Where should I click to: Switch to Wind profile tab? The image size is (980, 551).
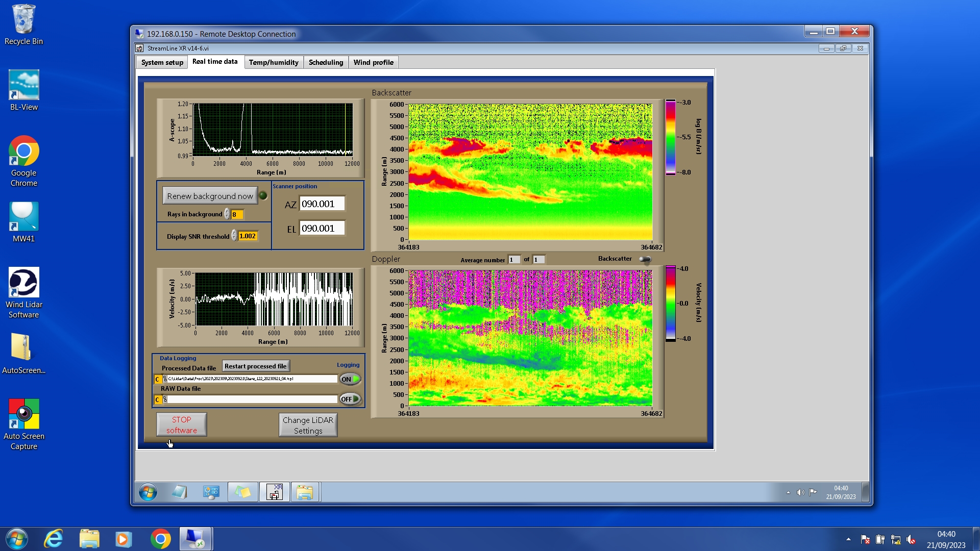tap(373, 62)
